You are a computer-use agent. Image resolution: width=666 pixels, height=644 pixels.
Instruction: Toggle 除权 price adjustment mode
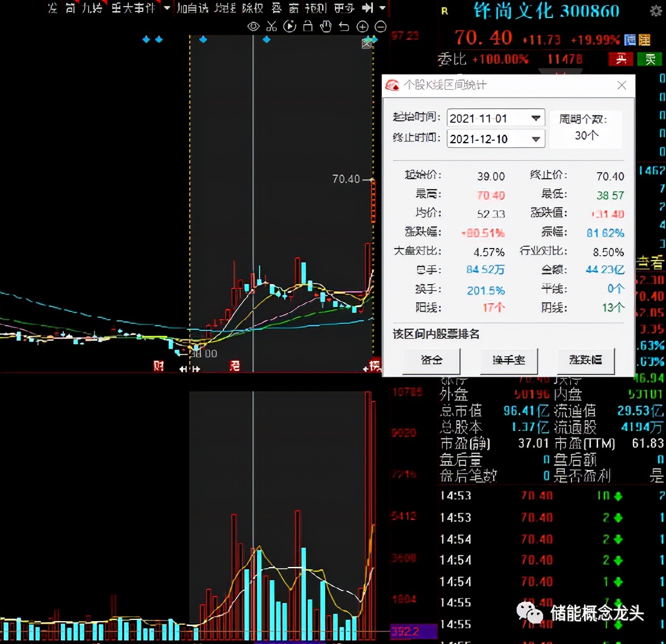click(251, 9)
